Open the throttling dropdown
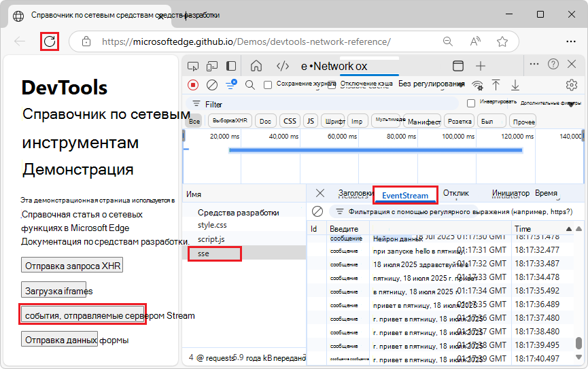Image resolution: width=588 pixels, height=369 pixels. click(x=431, y=84)
